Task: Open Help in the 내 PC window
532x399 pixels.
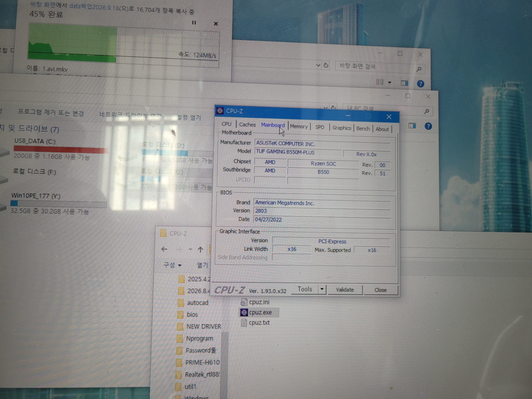Action: click(428, 126)
